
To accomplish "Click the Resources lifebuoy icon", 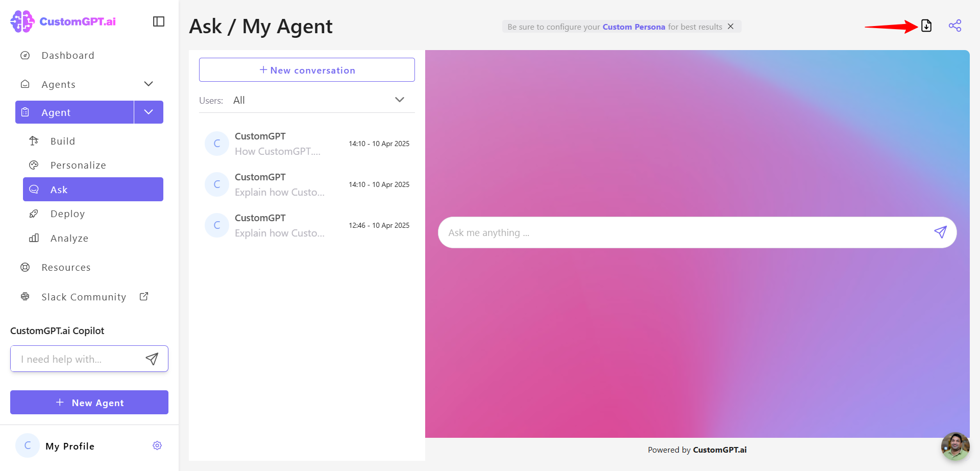I will click(25, 267).
